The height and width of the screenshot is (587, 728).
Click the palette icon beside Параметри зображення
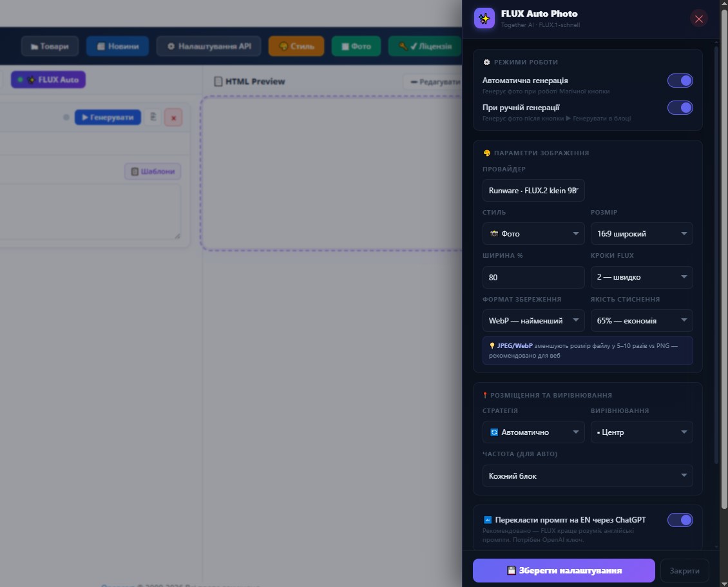(x=486, y=153)
